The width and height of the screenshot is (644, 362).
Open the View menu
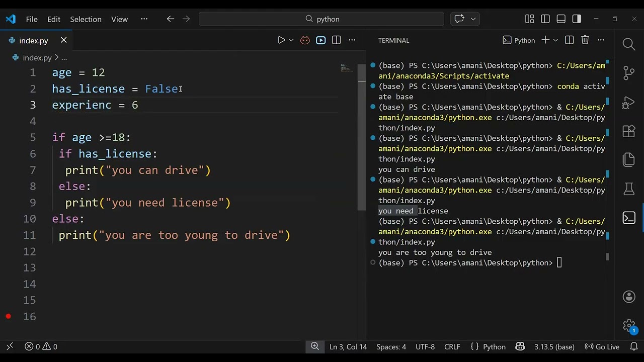[119, 19]
